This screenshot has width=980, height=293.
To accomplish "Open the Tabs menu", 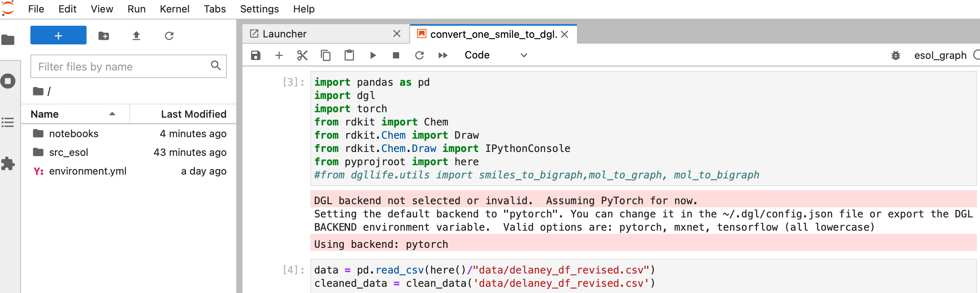I will [x=215, y=9].
